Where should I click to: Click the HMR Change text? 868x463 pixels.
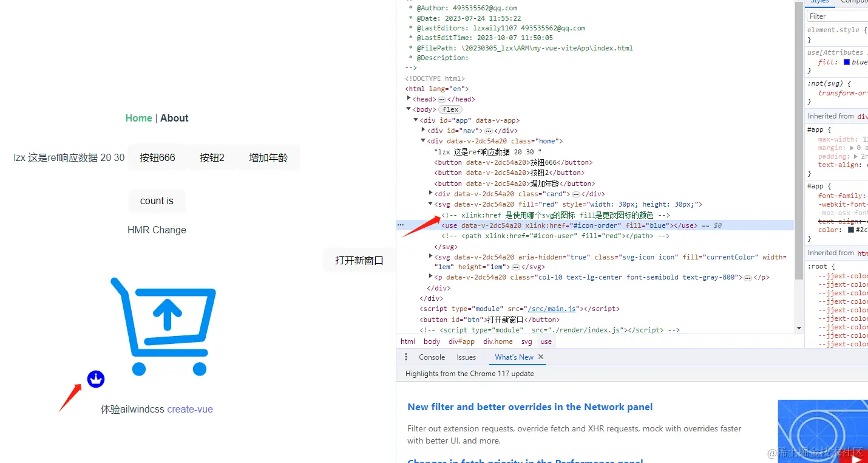point(157,230)
